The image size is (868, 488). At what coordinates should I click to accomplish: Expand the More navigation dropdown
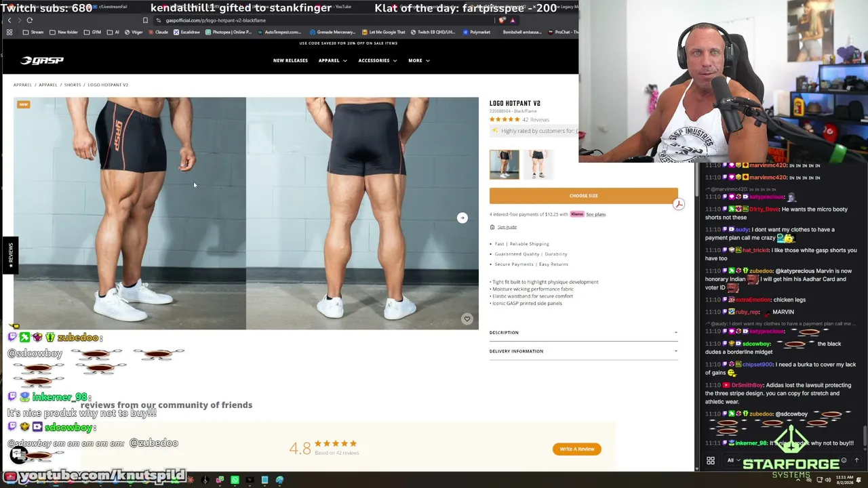pyautogui.click(x=418, y=60)
